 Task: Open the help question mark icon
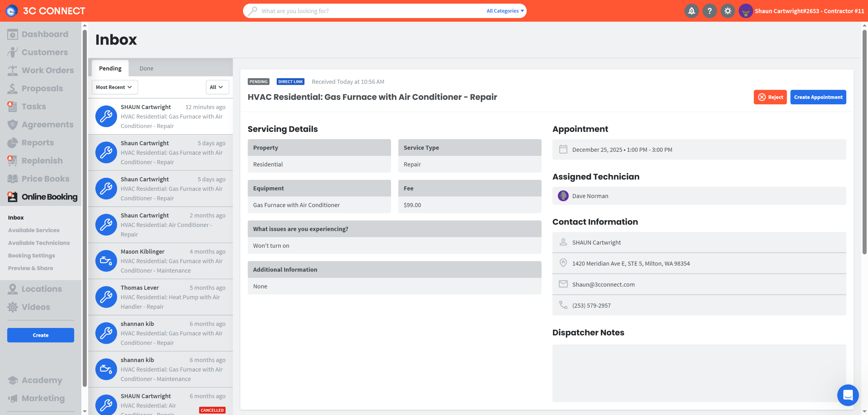[709, 11]
